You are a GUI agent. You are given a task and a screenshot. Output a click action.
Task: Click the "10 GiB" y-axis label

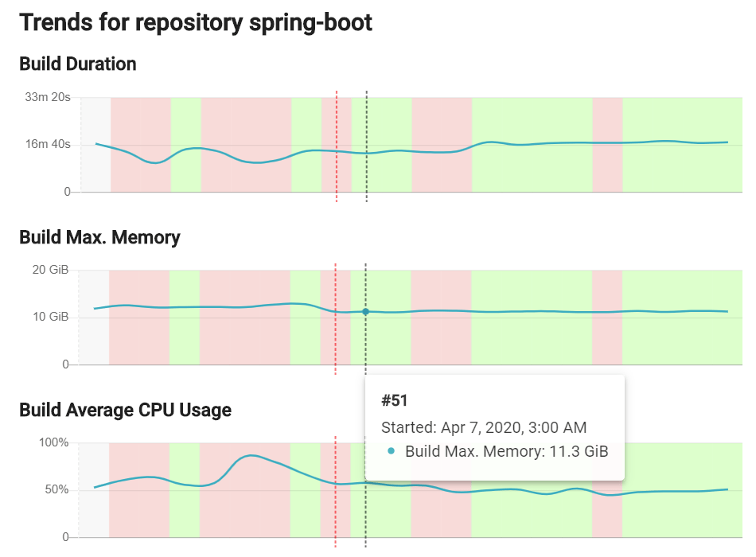click(50, 317)
